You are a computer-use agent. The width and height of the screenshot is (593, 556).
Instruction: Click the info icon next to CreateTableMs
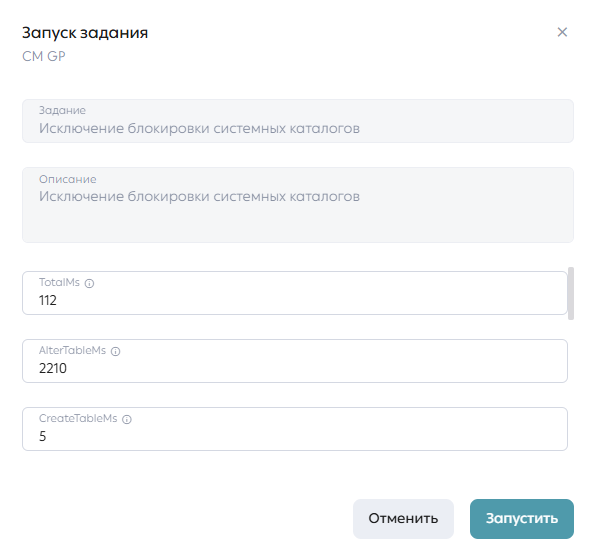127,419
